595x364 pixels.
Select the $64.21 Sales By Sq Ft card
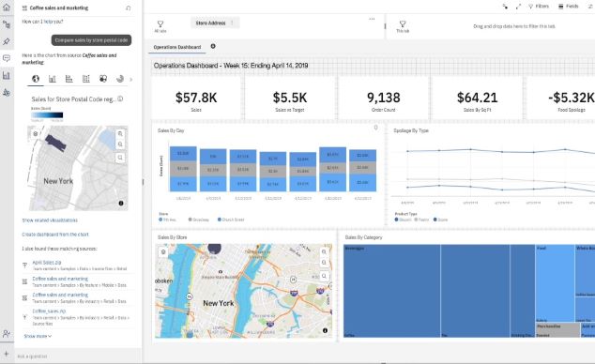477,98
